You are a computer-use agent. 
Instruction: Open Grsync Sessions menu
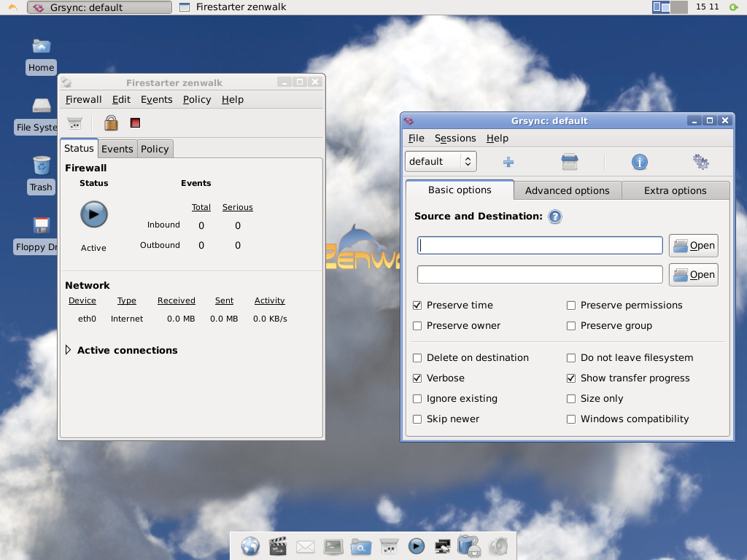click(x=455, y=138)
